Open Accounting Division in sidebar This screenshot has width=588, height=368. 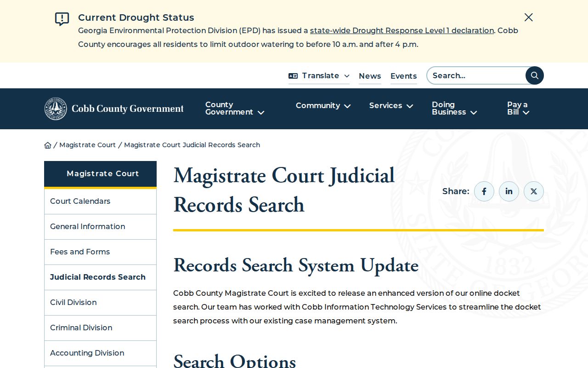click(x=100, y=353)
